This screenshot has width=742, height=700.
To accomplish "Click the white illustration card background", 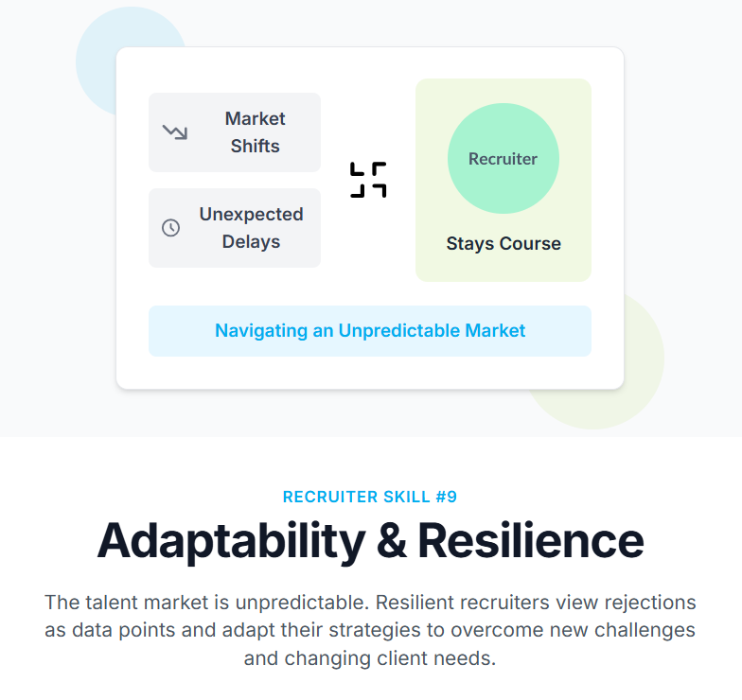I will [x=370, y=374].
